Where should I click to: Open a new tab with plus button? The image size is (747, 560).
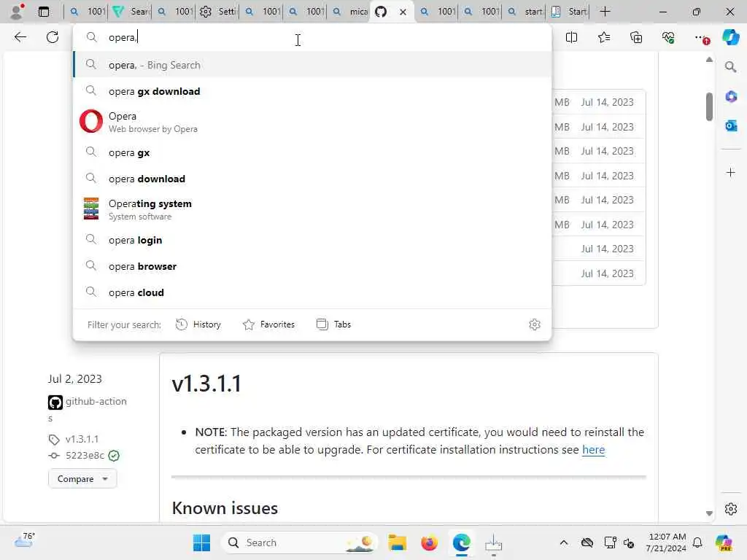pyautogui.click(x=605, y=12)
